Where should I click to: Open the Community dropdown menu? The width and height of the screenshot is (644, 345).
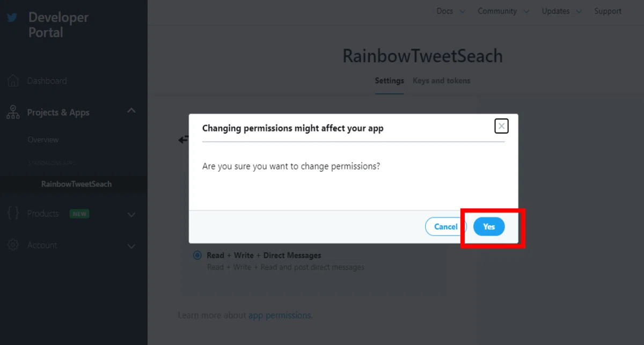(503, 11)
